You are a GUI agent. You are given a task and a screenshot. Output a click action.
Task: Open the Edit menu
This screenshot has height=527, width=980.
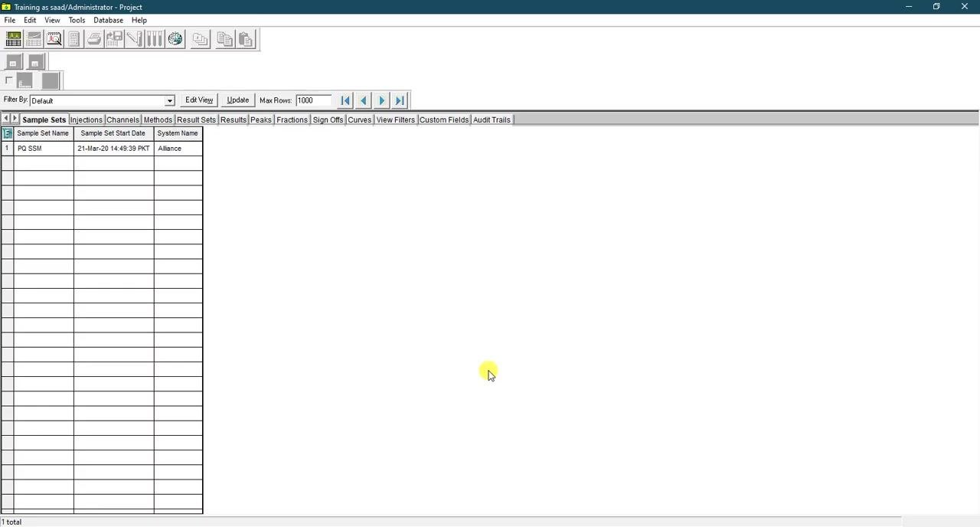pos(30,20)
